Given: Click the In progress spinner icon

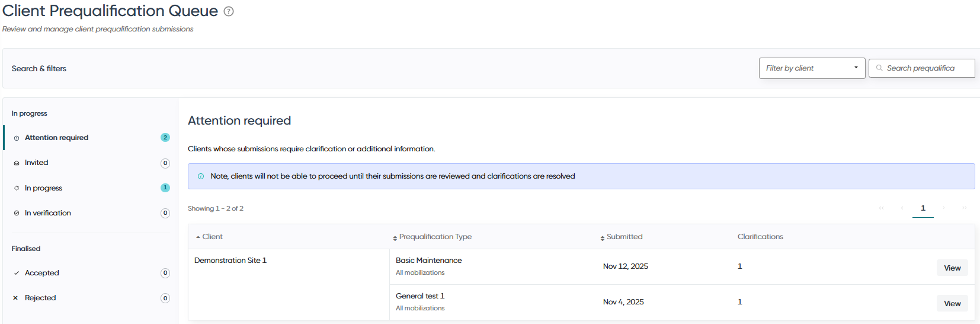Looking at the screenshot, I should click(17, 188).
